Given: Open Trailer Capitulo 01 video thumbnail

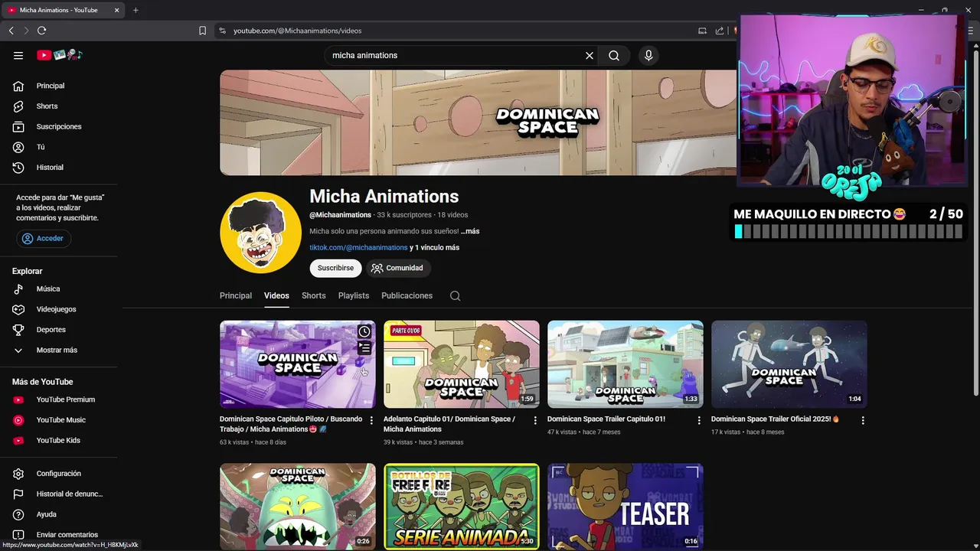Looking at the screenshot, I should tap(626, 364).
